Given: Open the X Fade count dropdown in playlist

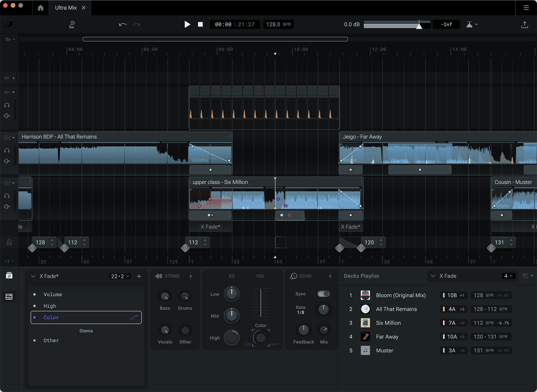Looking at the screenshot, I should pos(509,276).
